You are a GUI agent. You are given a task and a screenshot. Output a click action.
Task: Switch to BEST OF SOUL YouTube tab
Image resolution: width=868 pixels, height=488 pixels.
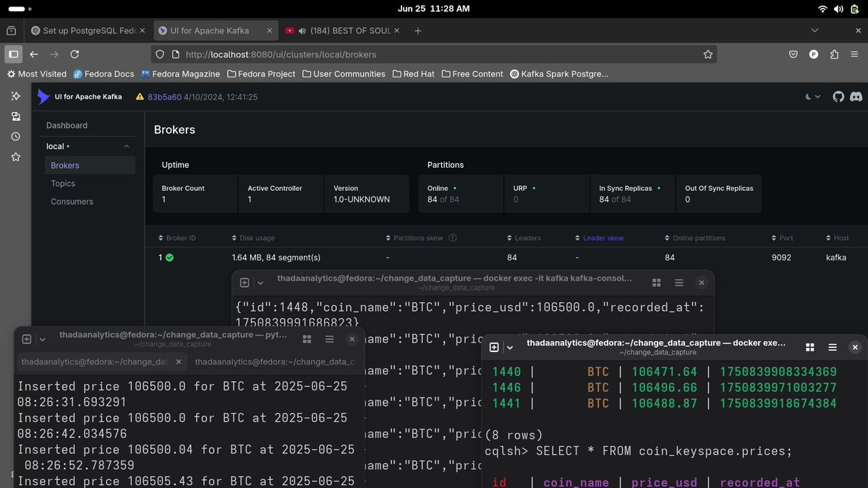click(x=343, y=31)
